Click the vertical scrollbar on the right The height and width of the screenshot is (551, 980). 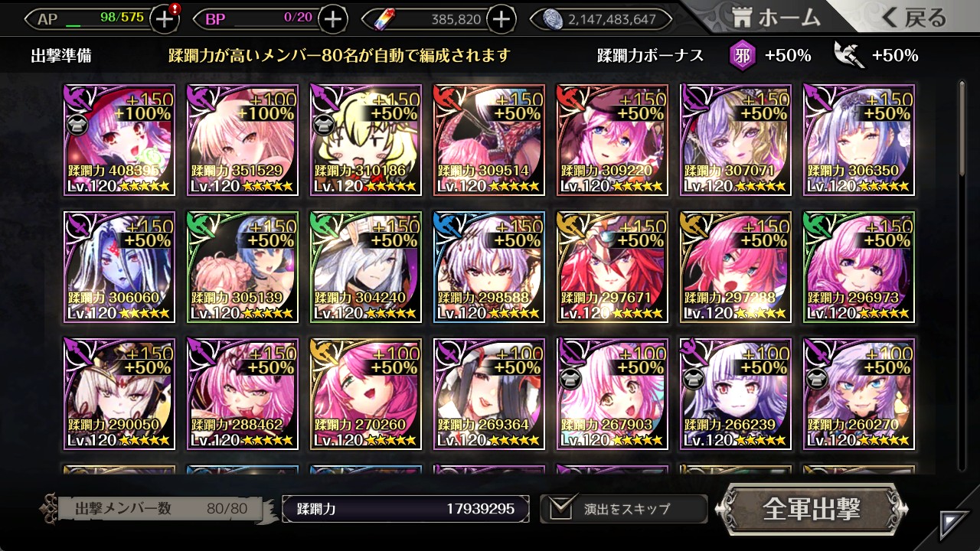point(962,275)
